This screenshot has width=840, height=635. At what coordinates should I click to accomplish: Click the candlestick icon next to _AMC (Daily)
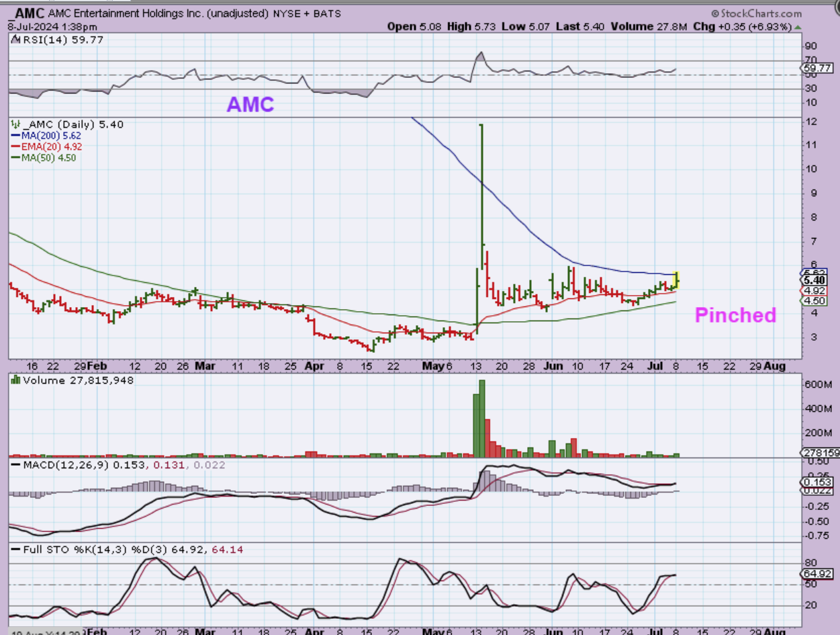click(x=14, y=124)
